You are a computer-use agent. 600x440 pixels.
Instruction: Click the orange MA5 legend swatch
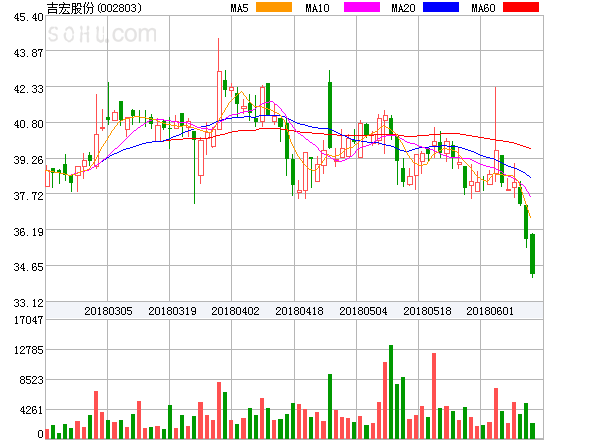point(274,7)
